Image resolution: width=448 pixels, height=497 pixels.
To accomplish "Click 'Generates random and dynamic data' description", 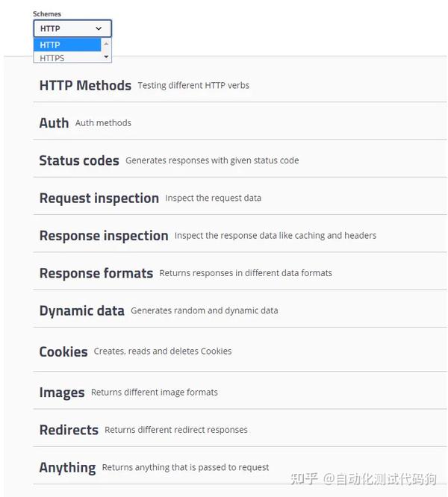I will tap(204, 310).
